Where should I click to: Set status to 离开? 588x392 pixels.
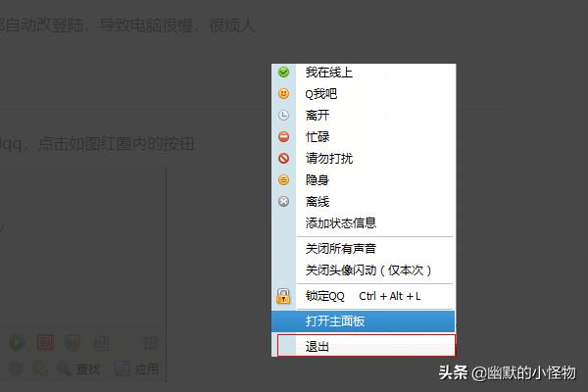364,116
